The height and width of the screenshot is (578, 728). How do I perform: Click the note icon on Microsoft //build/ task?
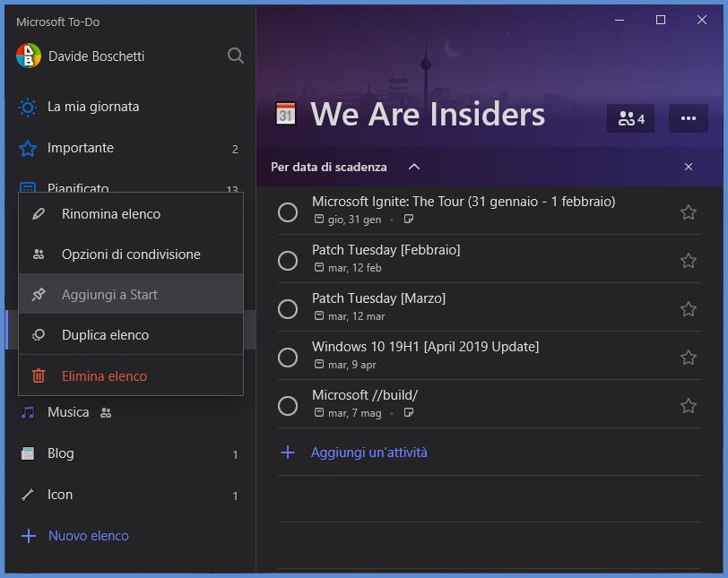click(x=409, y=412)
